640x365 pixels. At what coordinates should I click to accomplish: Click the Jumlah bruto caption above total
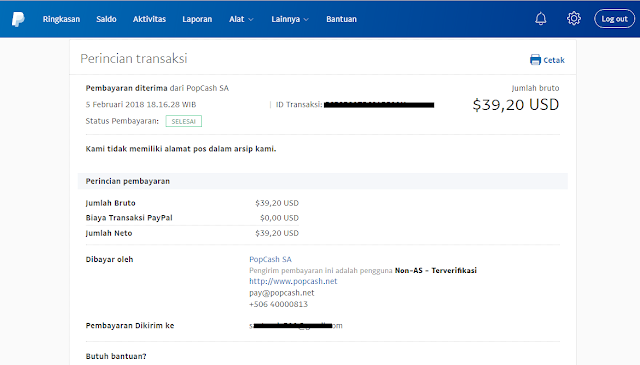pyautogui.click(x=535, y=88)
